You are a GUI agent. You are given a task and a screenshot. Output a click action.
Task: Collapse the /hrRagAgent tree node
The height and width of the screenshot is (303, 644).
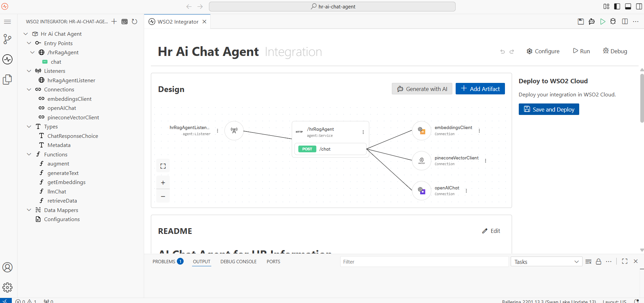coord(32,52)
